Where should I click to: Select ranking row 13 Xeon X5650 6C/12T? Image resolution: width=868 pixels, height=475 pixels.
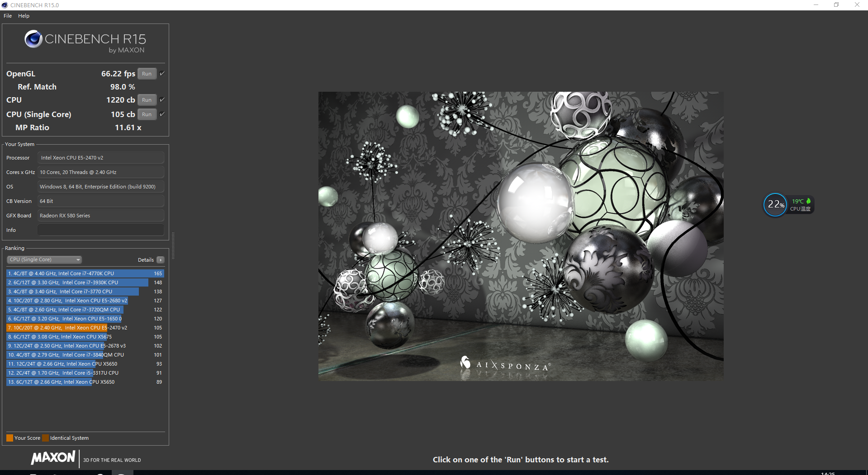[85, 382]
